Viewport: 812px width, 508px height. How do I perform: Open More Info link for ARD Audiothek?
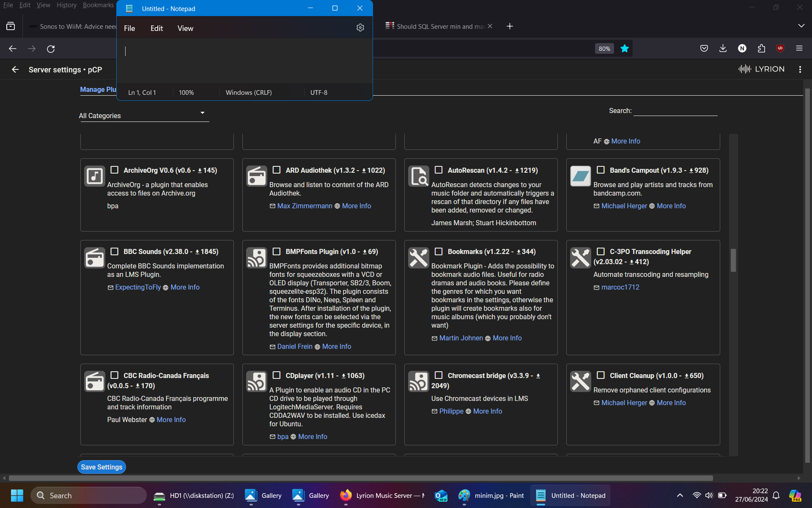[356, 206]
